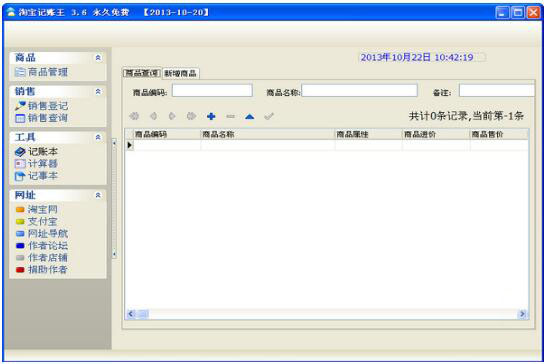Focus the 商品名称 search field
Screen dimensions: 546x364
pyautogui.click(x=359, y=91)
